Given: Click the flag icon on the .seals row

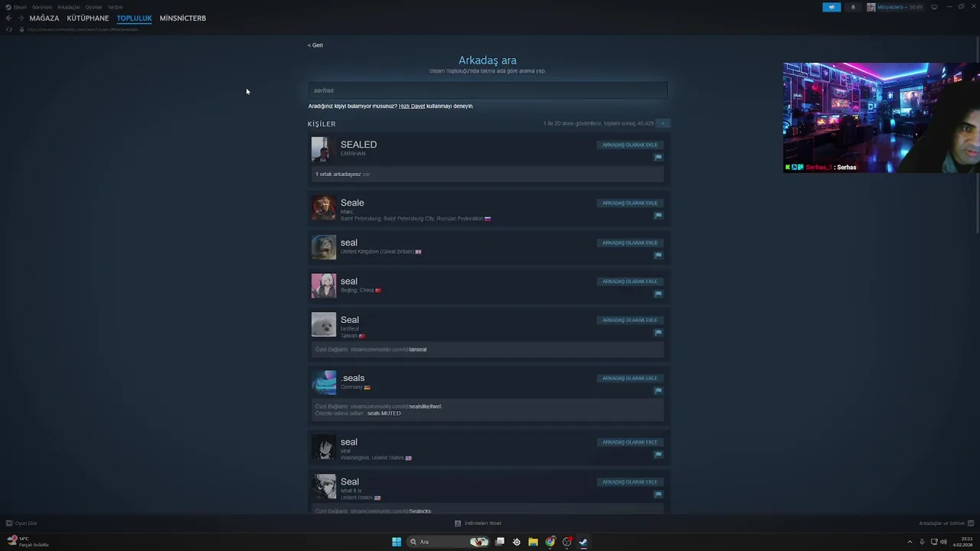Looking at the screenshot, I should click(x=658, y=390).
